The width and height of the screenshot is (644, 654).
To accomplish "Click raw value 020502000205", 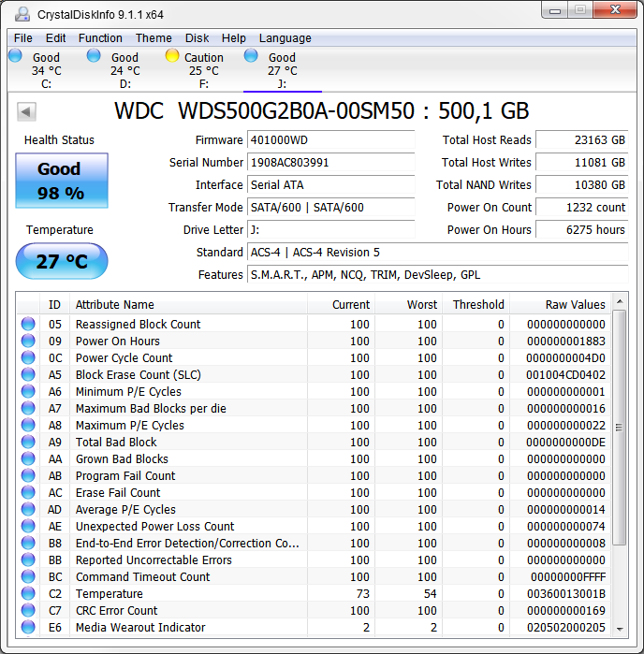I will click(x=566, y=627).
